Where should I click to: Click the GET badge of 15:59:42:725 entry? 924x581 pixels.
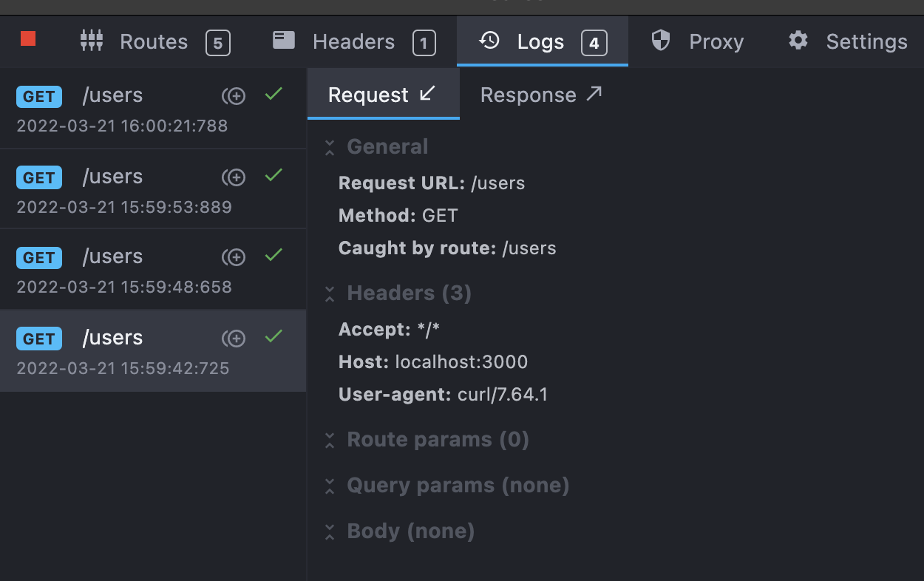(x=39, y=339)
